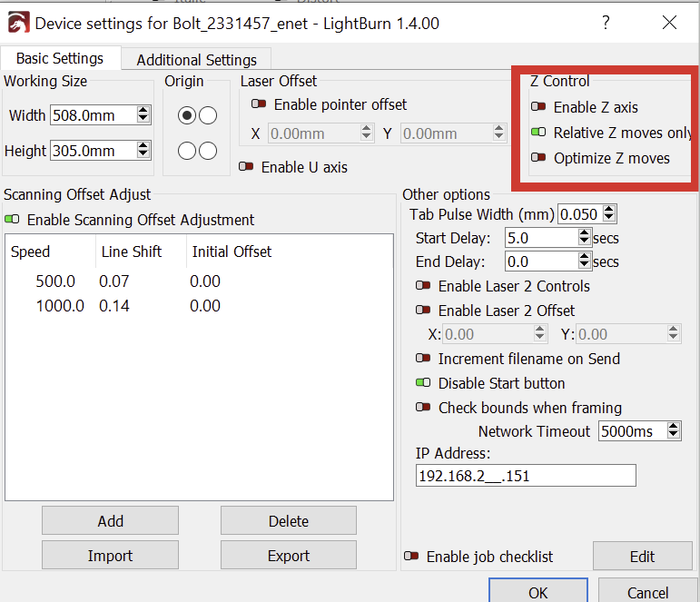
Task: Adjust End Delay spinner arrows
Action: tap(584, 262)
